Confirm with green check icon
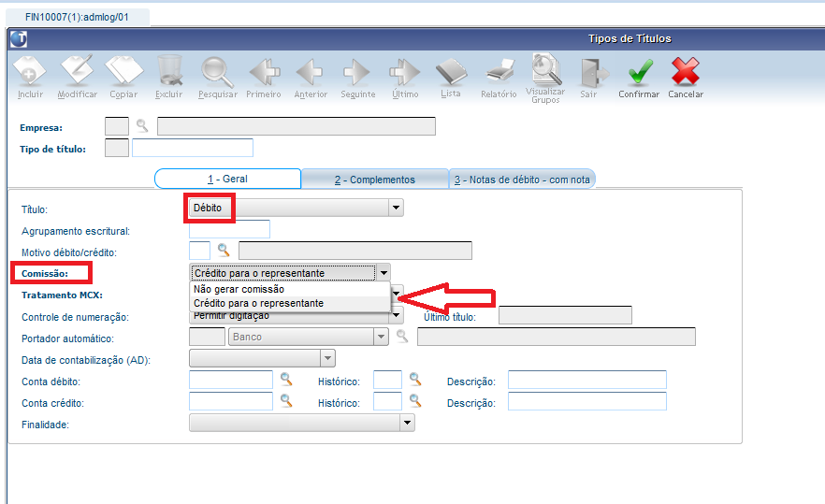This screenshot has width=825, height=504. pyautogui.click(x=641, y=71)
